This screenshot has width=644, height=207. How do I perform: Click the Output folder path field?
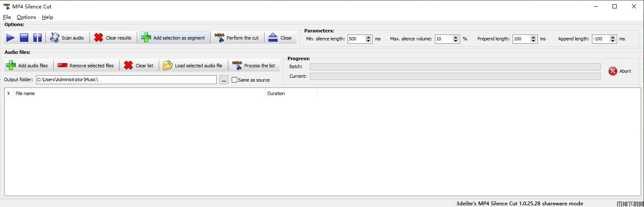[126, 80]
